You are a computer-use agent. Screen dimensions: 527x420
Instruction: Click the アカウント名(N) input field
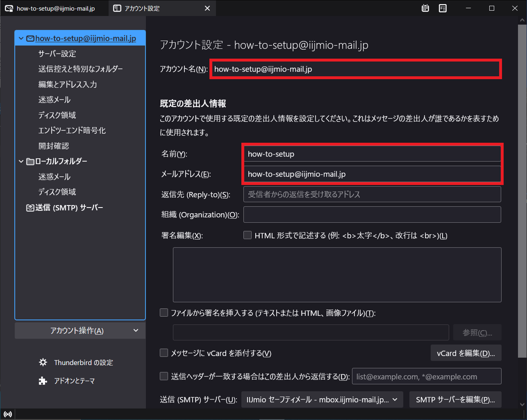[356, 69]
